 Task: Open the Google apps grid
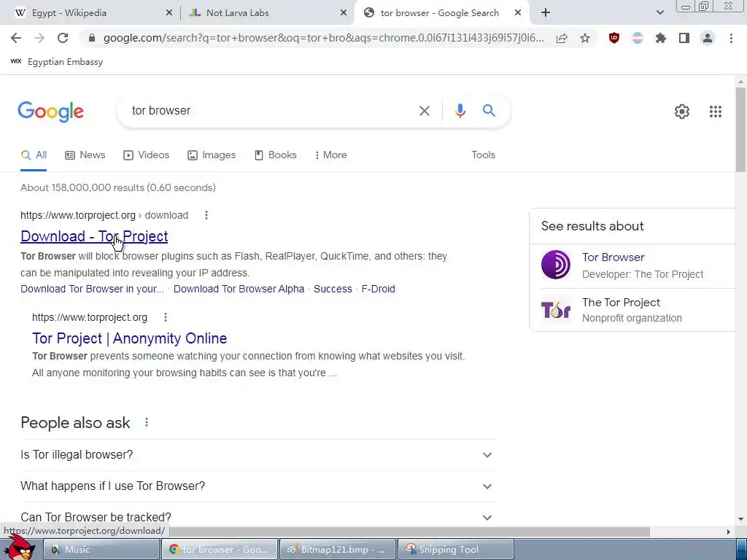click(715, 112)
